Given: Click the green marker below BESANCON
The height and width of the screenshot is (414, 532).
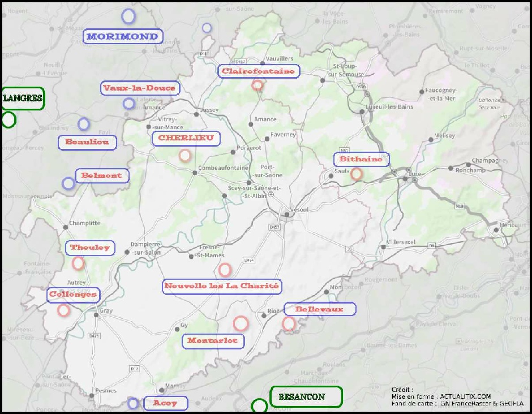Looking at the screenshot, I should click(260, 407).
